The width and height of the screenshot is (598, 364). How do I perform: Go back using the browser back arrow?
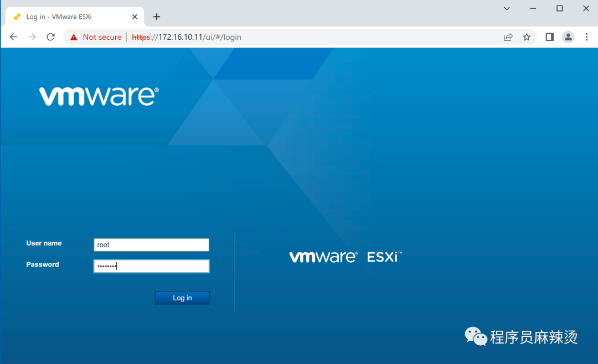click(14, 37)
